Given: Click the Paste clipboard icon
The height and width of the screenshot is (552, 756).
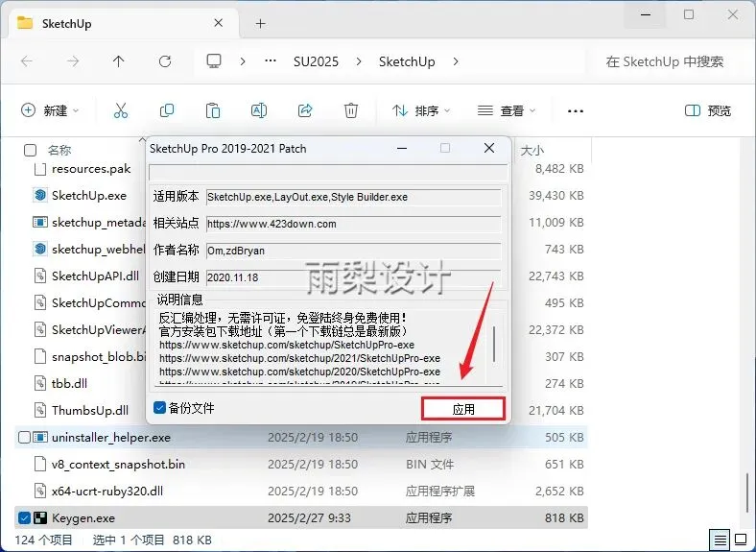Looking at the screenshot, I should [x=213, y=110].
